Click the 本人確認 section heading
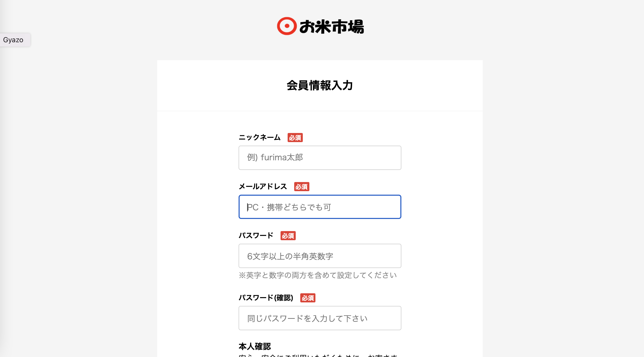Screen dimensions: 644x357 tap(255, 346)
